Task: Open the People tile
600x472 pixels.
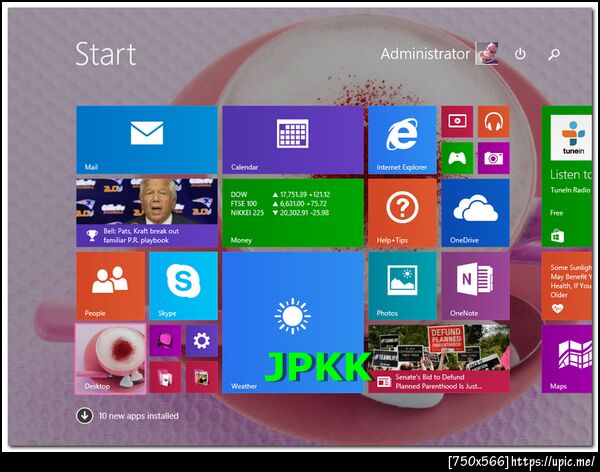Action: click(x=110, y=286)
